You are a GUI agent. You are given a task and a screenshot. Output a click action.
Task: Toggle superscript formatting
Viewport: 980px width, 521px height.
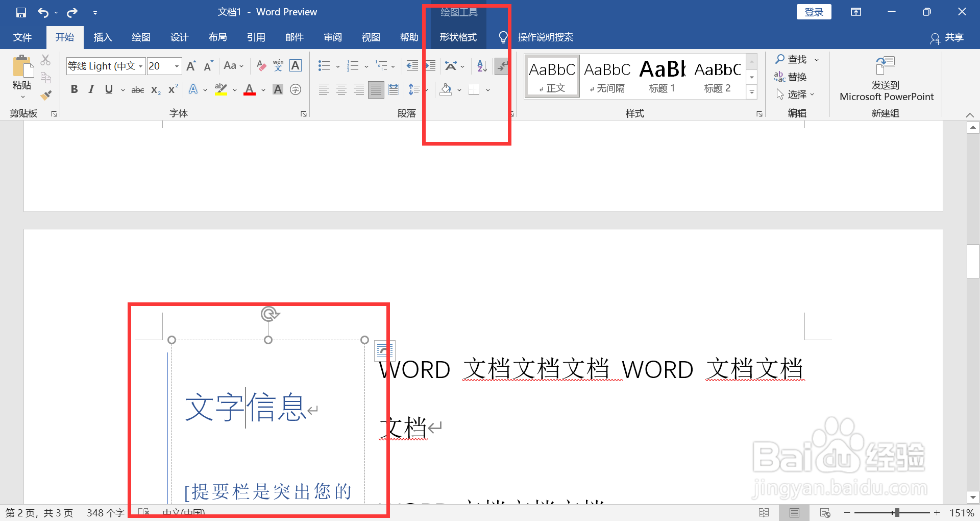point(173,89)
